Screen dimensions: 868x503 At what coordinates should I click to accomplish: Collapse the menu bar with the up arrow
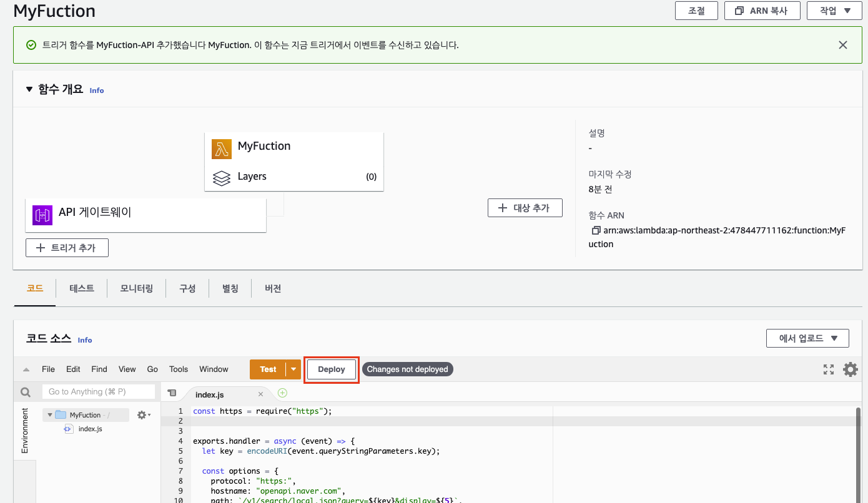coord(26,369)
